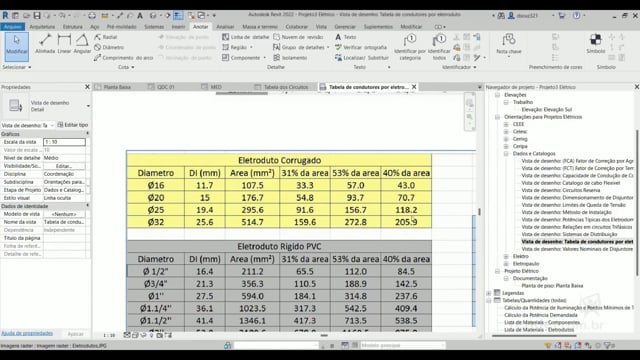Click the Modelo de vista Nenhum button
Viewport: 640px width, 360px height.
pos(64,214)
